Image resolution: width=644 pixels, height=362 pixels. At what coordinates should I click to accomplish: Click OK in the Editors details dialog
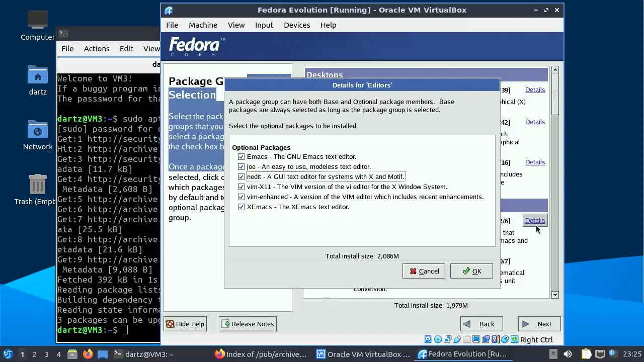tap(471, 271)
